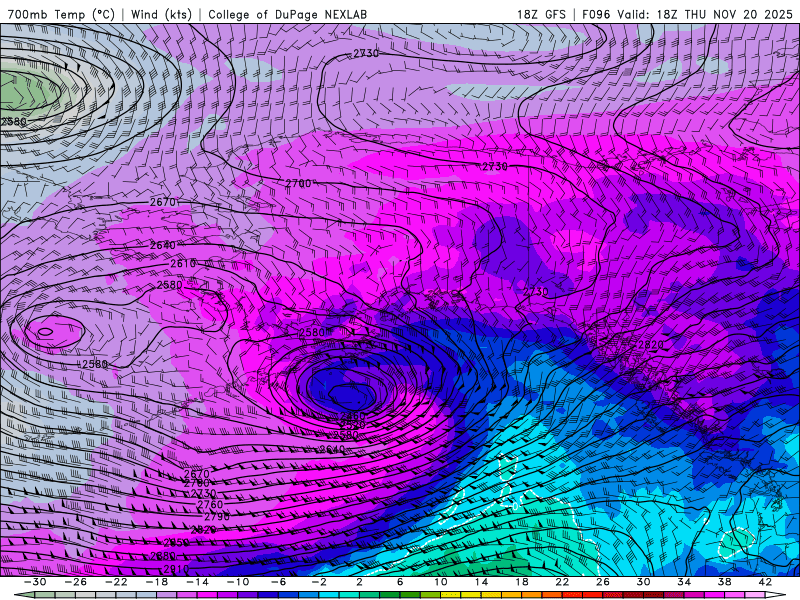Click the 2790 height contour label

(217, 517)
